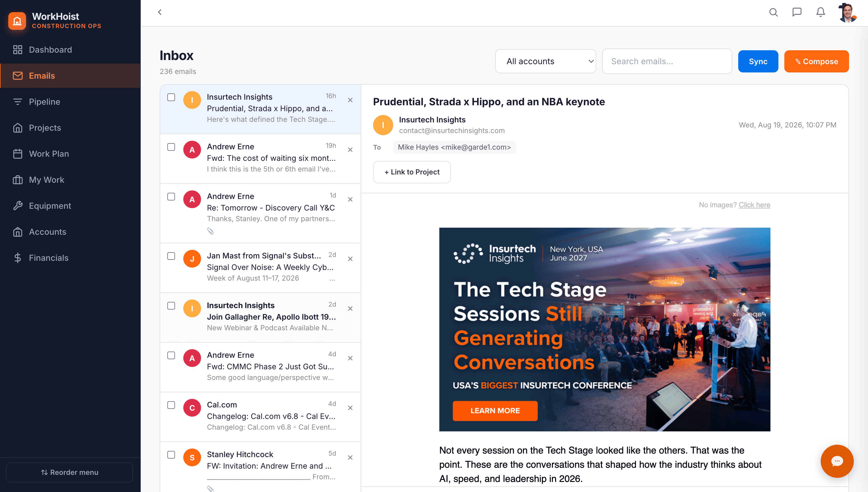The width and height of the screenshot is (868, 492).
Task: Dismiss the Fwd: CMMC Phase 2 email
Action: pyautogui.click(x=350, y=358)
